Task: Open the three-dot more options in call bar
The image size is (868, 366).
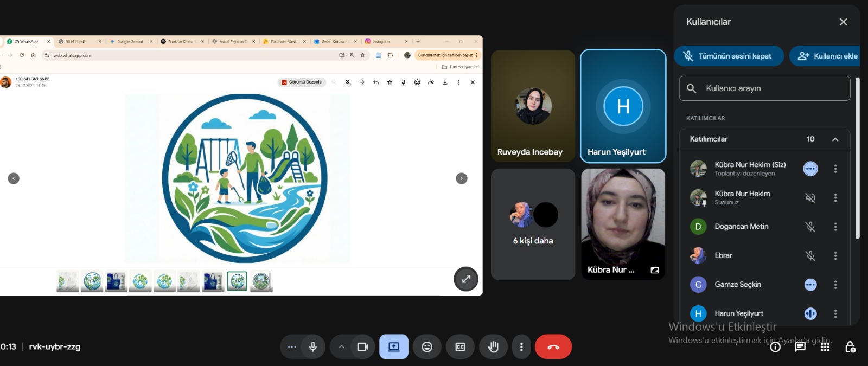Action: (521, 347)
